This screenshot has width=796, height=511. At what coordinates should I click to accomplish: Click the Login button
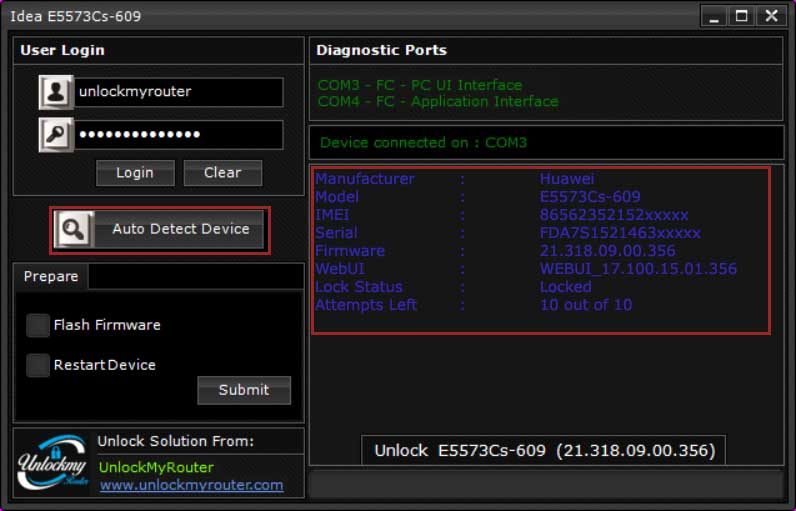(135, 173)
